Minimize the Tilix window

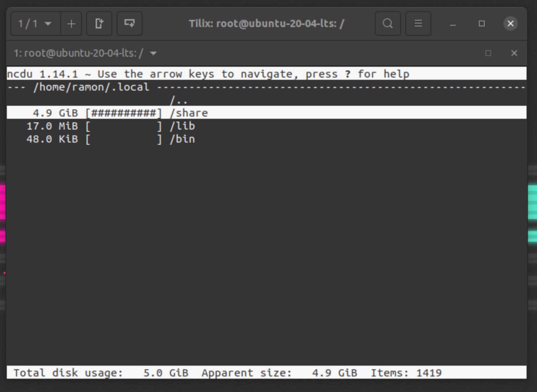453,24
